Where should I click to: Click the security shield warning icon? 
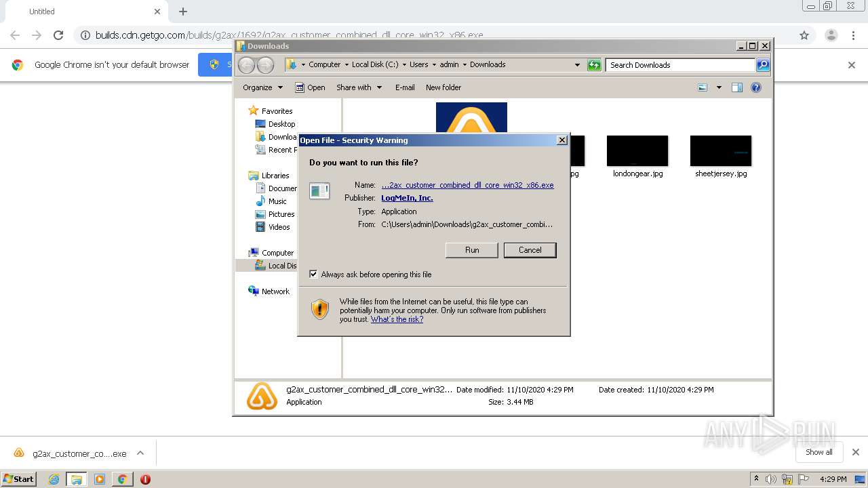click(x=320, y=310)
